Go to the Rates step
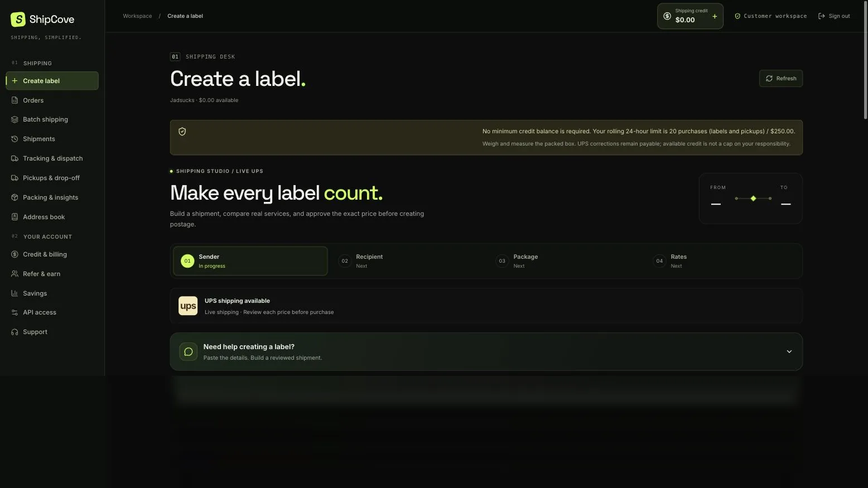 [723, 261]
